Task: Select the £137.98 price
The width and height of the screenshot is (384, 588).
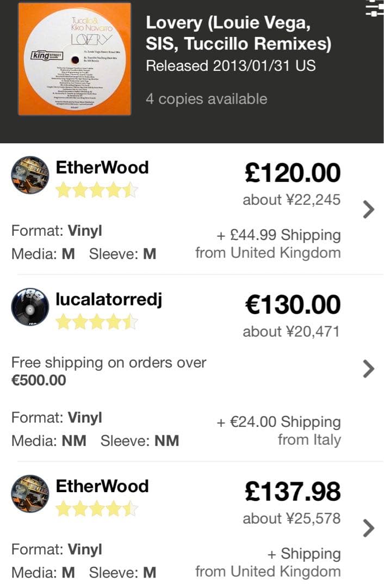Action: click(293, 492)
